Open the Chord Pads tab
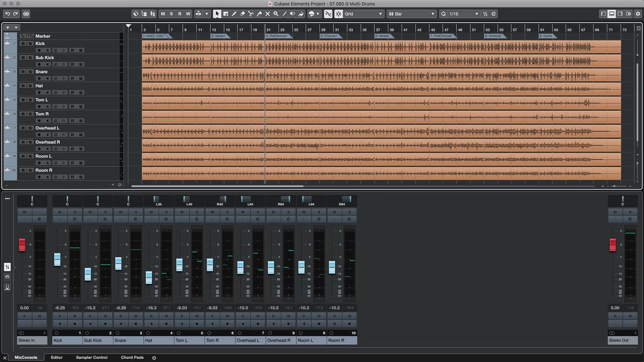The image size is (644, 362). pyautogui.click(x=132, y=358)
